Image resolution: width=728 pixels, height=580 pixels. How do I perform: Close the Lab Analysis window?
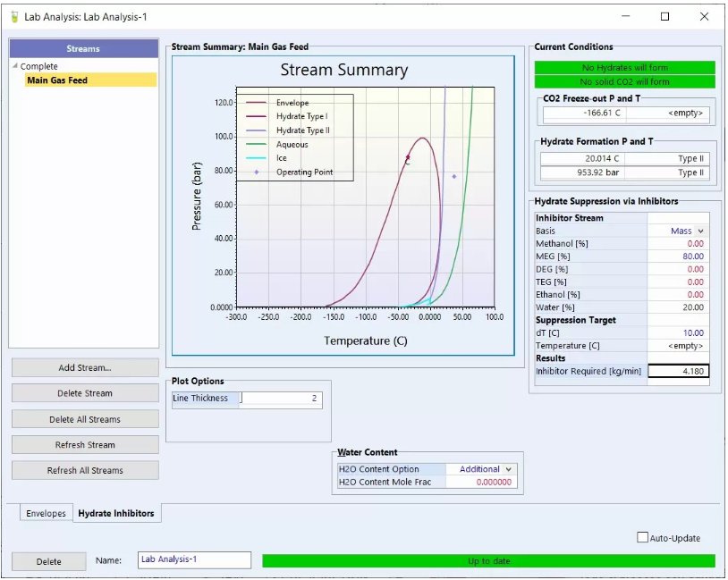[704, 16]
